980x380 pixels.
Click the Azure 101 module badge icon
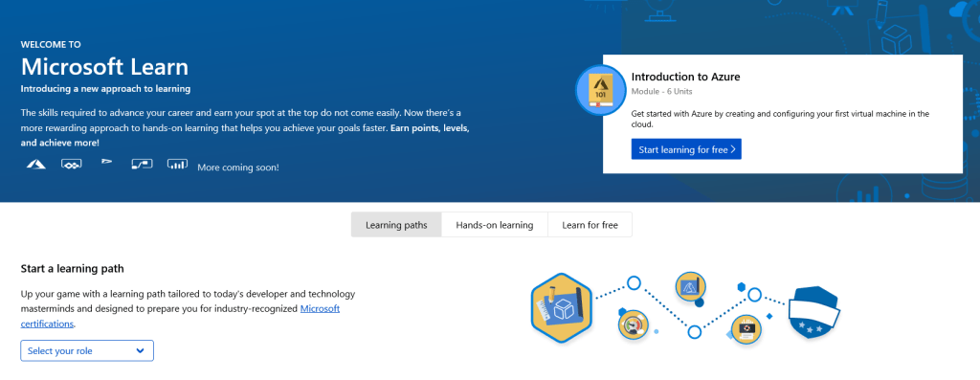pyautogui.click(x=600, y=90)
